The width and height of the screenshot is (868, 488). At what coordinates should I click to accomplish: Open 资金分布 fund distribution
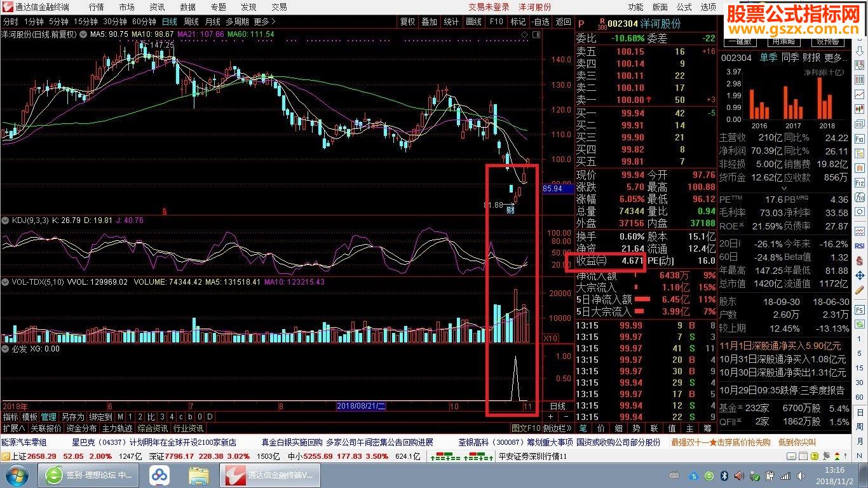81,428
